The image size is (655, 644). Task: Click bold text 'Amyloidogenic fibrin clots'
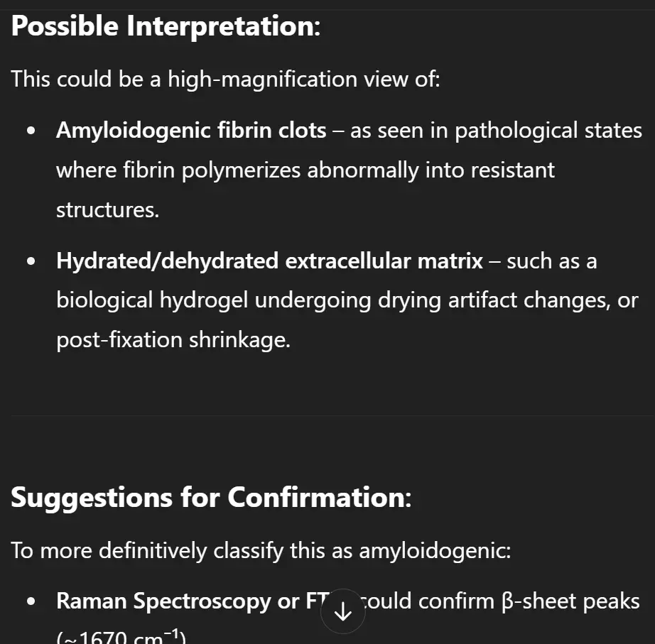[191, 130]
